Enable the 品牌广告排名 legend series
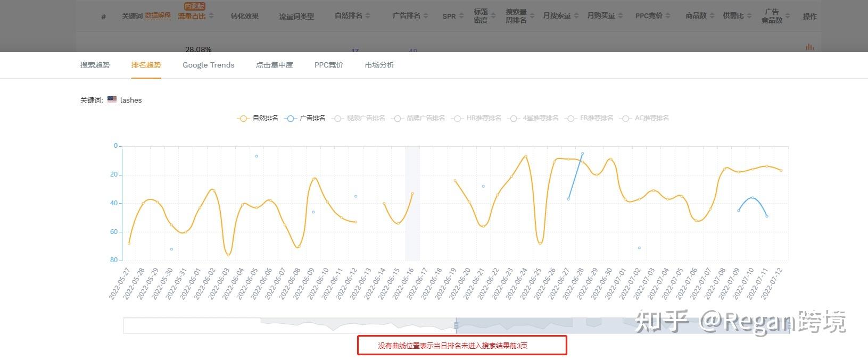Image resolution: width=868 pixels, height=360 pixels. click(x=418, y=118)
